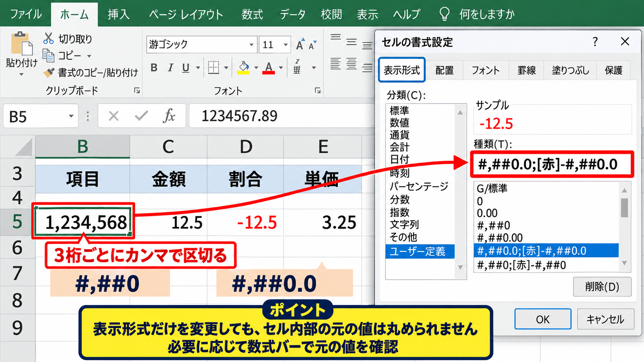Click the Format Painter brush icon
Image resolution: width=644 pixels, height=362 pixels.
coord(49,72)
